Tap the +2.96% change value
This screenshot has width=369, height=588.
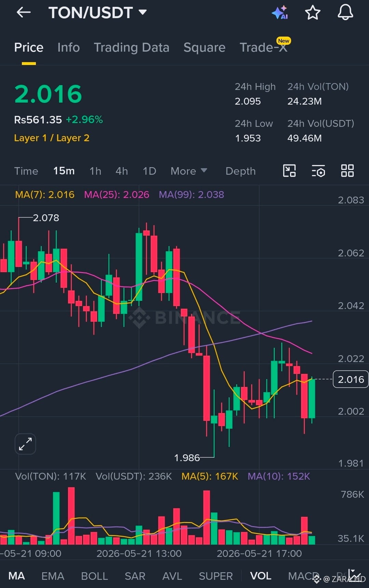pos(84,120)
